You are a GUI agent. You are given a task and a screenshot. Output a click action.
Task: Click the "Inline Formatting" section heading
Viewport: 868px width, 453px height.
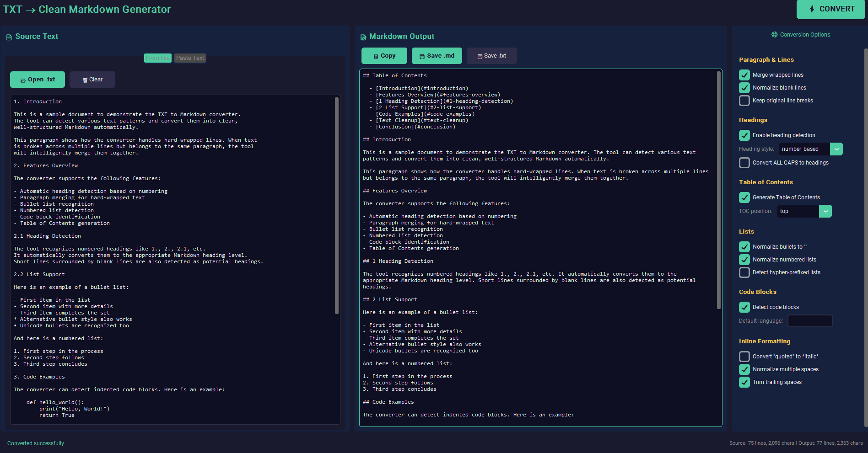[x=765, y=341]
